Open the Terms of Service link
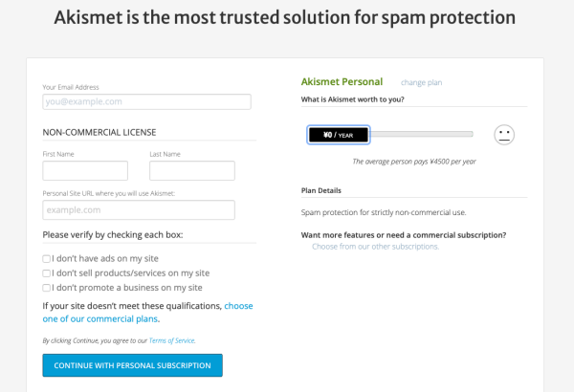The image size is (574, 392). coord(174,340)
